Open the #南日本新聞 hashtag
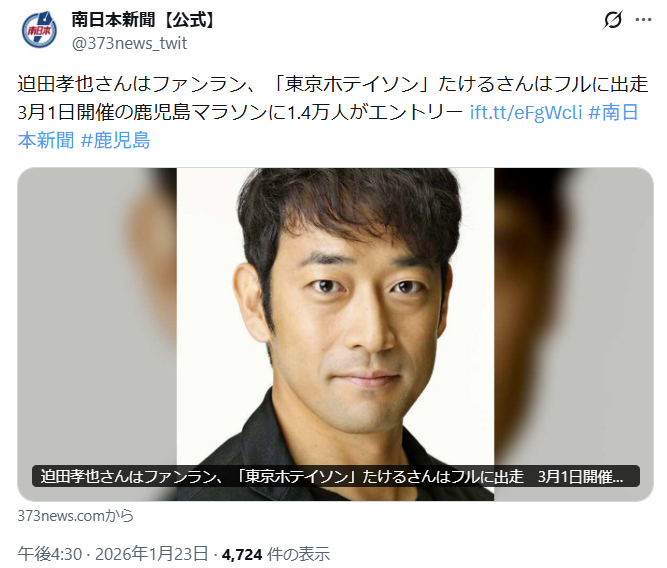This screenshot has width=667, height=568. (x=328, y=126)
